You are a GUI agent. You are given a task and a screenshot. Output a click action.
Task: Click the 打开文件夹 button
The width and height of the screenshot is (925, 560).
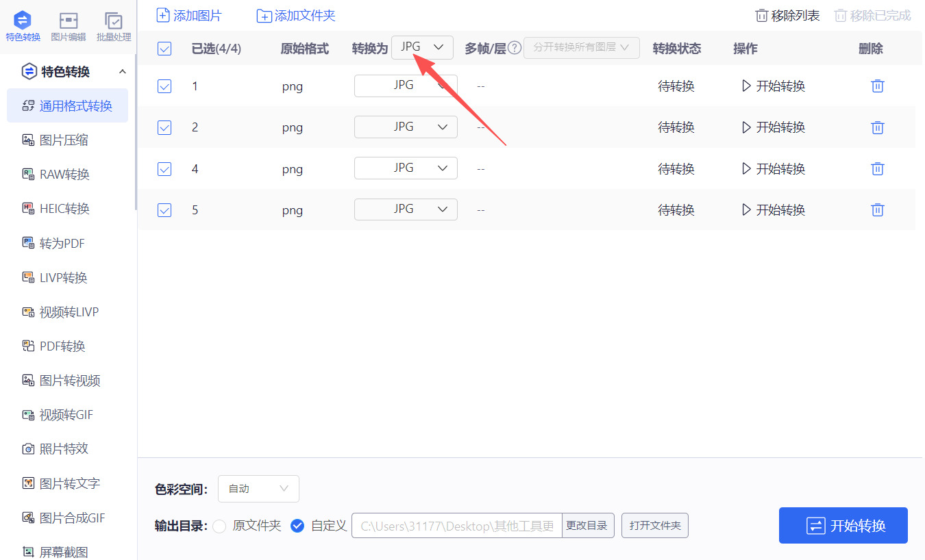(x=655, y=526)
